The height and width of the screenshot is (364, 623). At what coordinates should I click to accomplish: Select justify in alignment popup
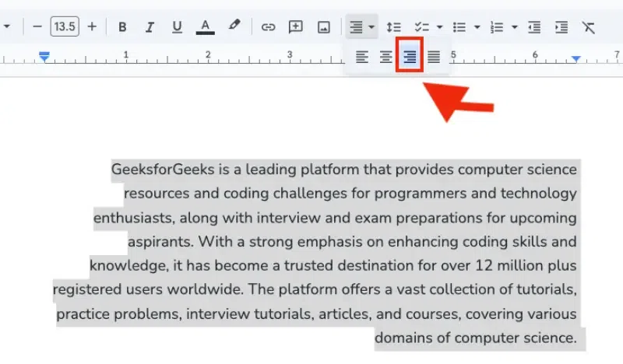[434, 57]
